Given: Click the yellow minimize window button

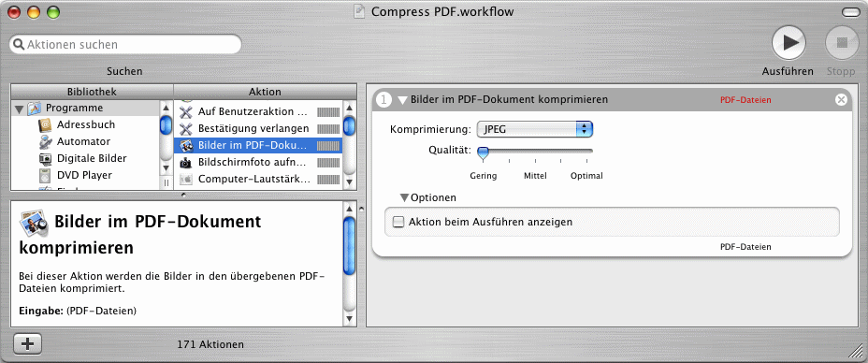Looking at the screenshot, I should 34,11.
